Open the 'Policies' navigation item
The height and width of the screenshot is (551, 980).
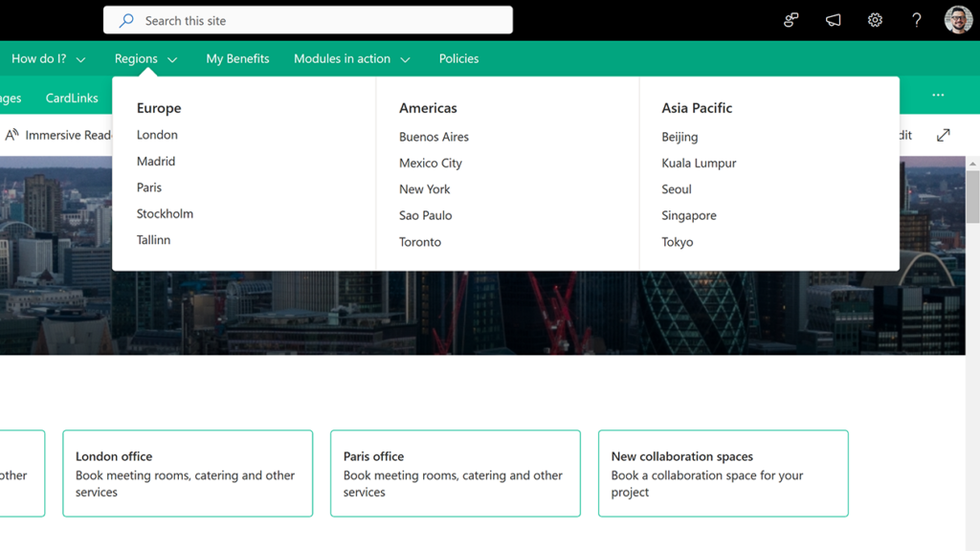pyautogui.click(x=458, y=58)
